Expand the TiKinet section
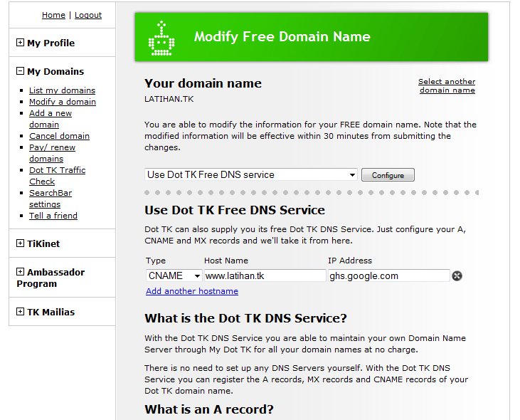Image resolution: width=520 pixels, height=420 pixels. (20, 243)
